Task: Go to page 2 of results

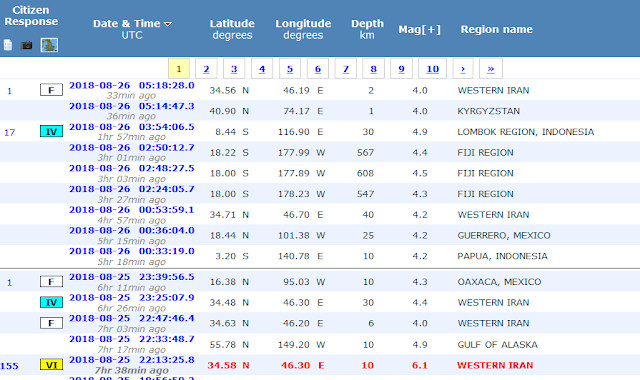Action: [206, 69]
